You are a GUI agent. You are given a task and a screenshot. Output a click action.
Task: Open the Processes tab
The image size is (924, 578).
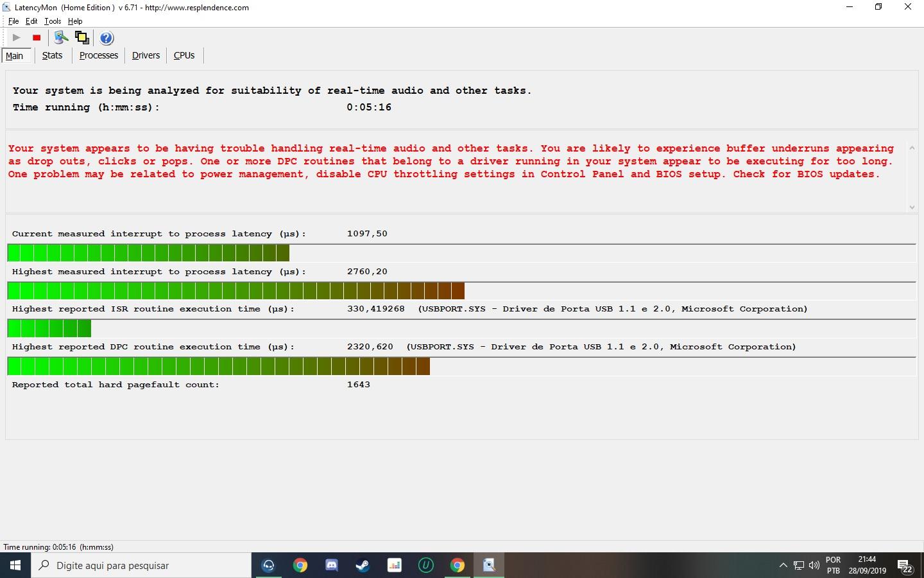(x=99, y=55)
